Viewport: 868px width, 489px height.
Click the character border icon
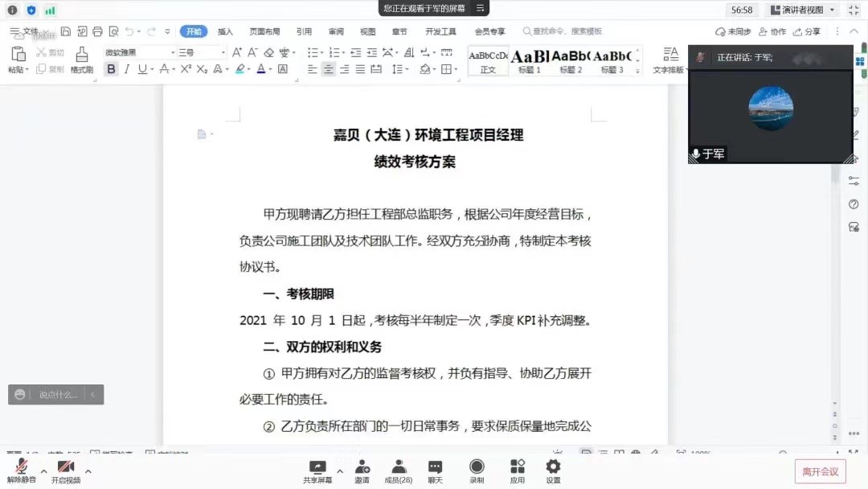coord(283,69)
